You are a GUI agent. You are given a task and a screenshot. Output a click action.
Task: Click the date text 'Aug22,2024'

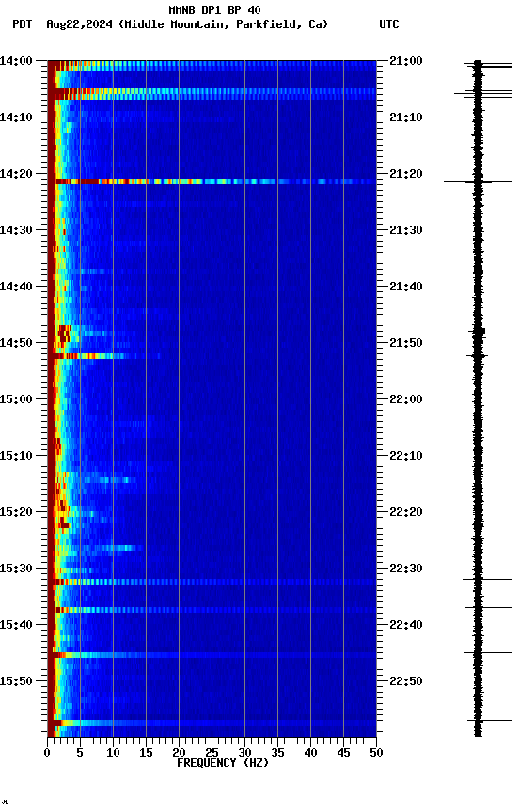(x=79, y=24)
